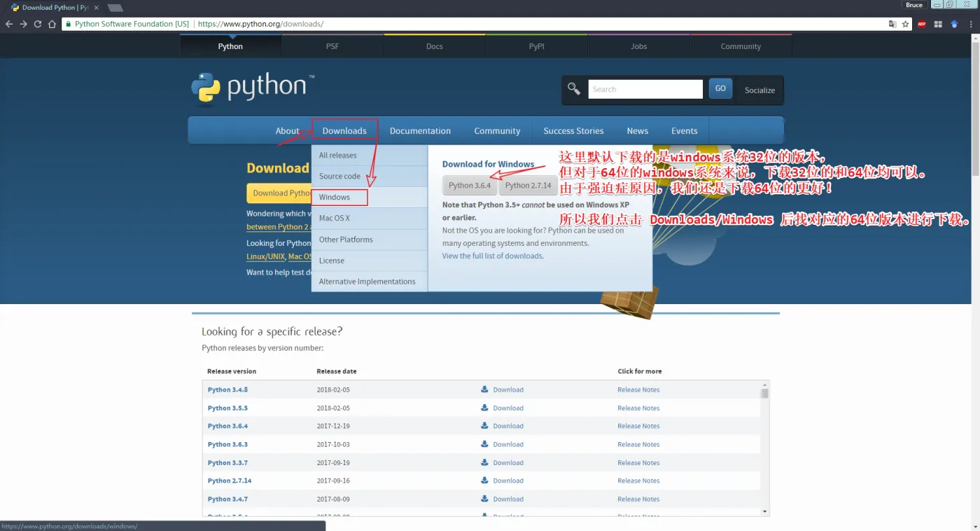The image size is (980, 531).
Task: Click the release list scrollbar up arrow
Action: coord(764,385)
